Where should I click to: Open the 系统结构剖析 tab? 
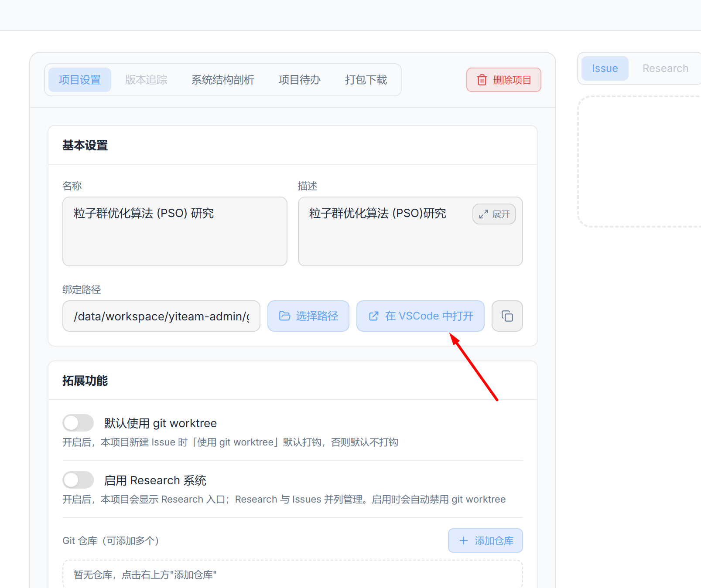pyautogui.click(x=223, y=80)
